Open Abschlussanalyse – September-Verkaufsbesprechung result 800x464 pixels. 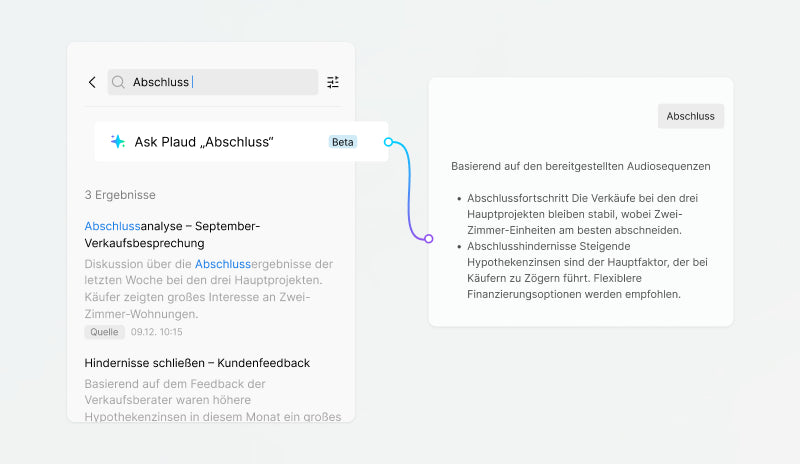(172, 234)
